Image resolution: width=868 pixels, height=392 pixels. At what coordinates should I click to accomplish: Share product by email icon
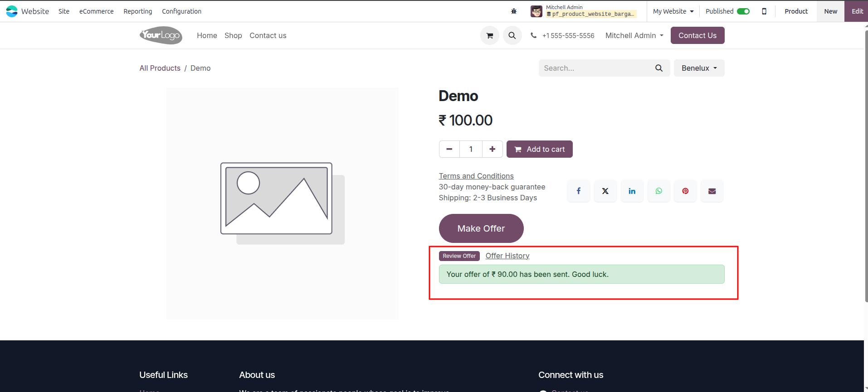point(712,191)
